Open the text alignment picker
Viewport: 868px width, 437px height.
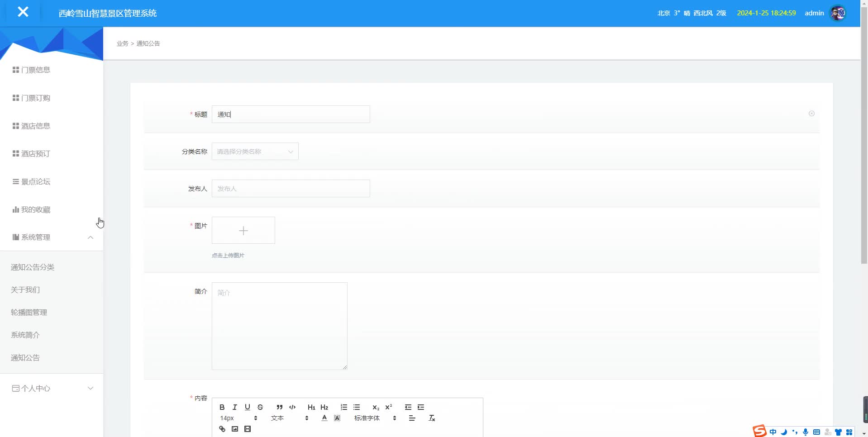(x=412, y=418)
